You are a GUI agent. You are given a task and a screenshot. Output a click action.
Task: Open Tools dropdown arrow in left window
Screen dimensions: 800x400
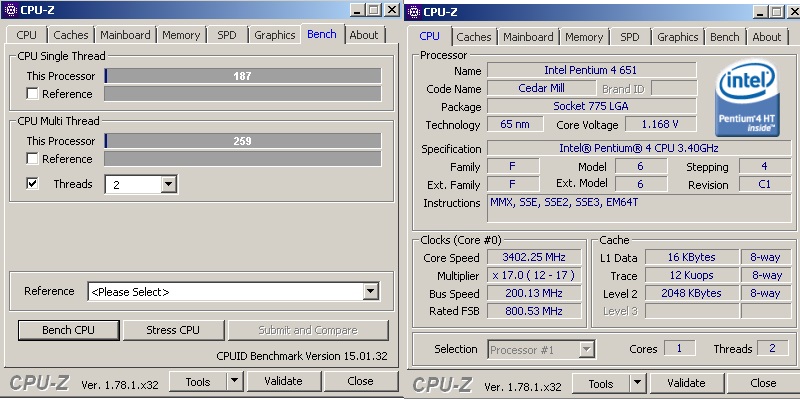[x=234, y=381]
